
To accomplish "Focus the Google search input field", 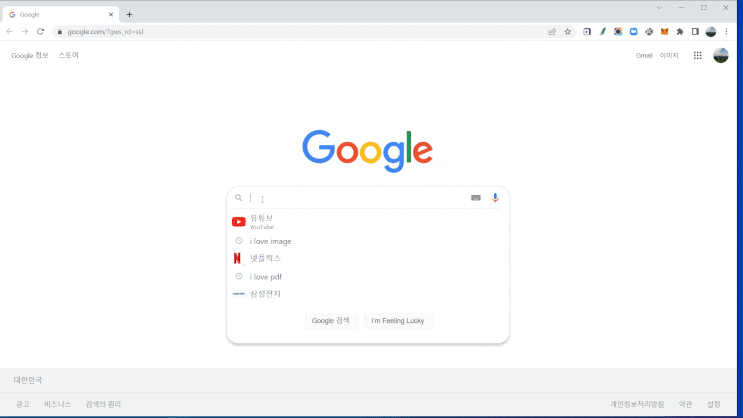I will [x=358, y=198].
